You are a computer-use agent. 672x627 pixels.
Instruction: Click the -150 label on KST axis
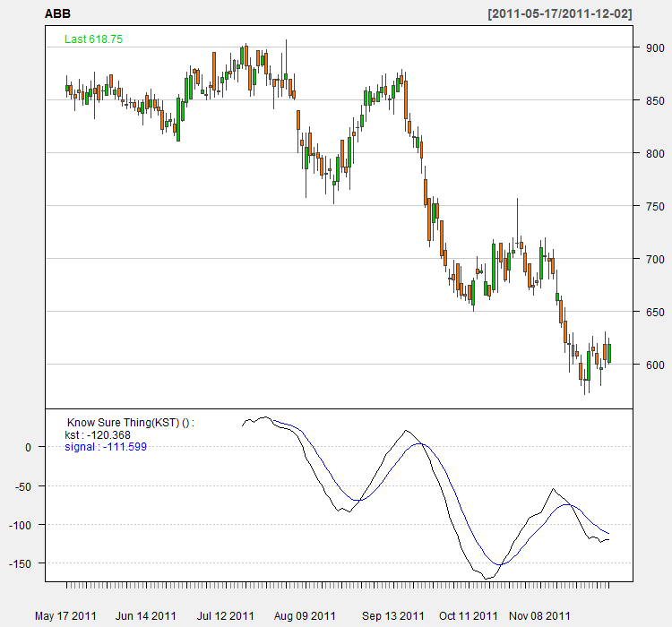coord(20,564)
